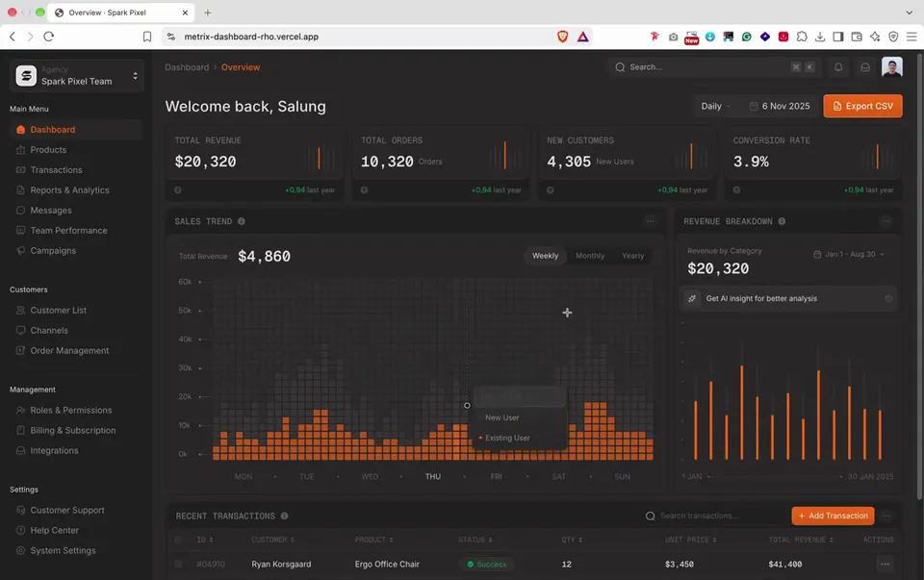This screenshot has height=580, width=924.
Task: Sort transactions by ID column
Action: 204,540
